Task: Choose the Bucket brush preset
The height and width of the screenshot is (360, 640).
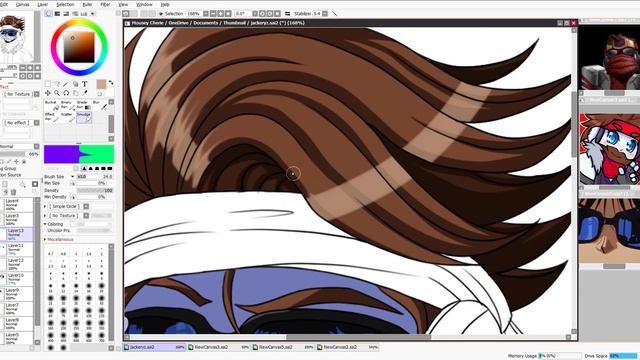Action: [x=51, y=105]
